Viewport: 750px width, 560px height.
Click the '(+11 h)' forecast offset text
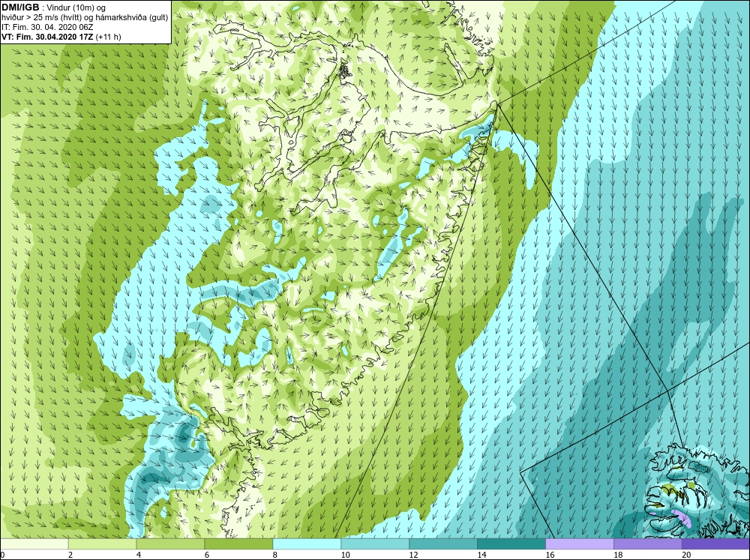[109, 37]
